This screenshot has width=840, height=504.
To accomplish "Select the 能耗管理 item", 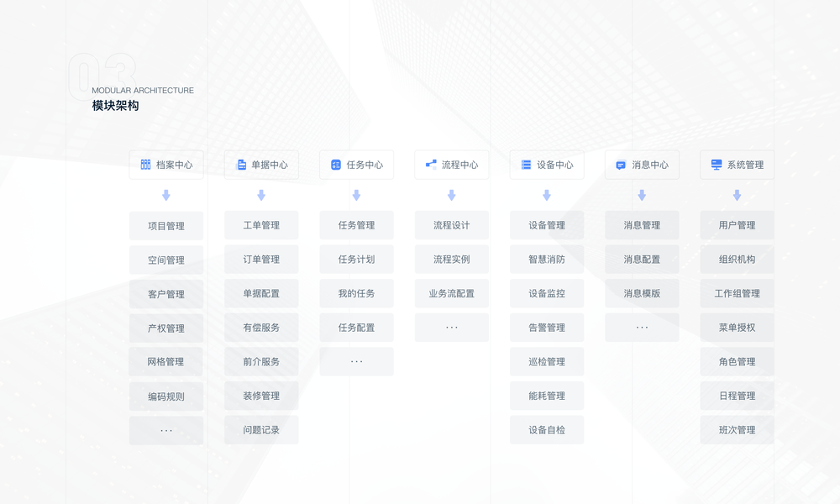I will [x=547, y=396].
